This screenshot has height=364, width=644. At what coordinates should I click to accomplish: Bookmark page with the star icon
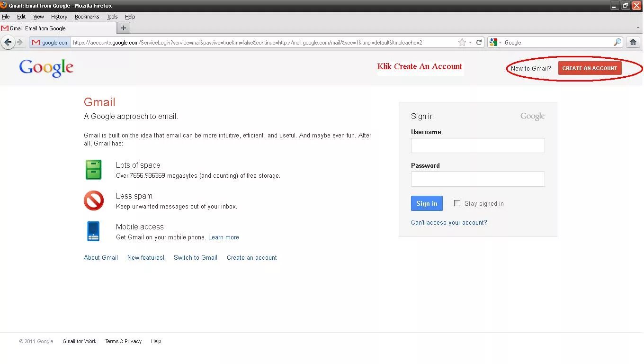(x=462, y=42)
